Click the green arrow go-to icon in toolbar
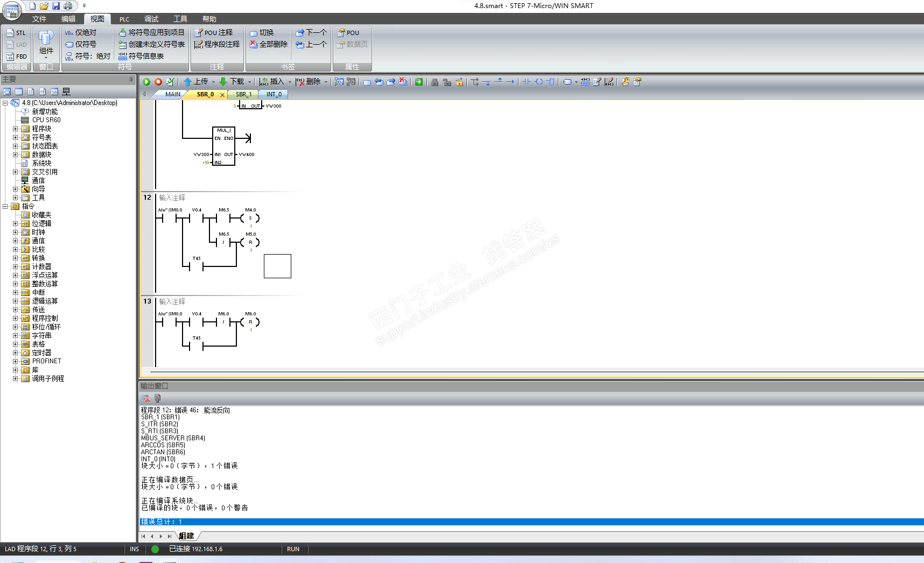 click(419, 82)
